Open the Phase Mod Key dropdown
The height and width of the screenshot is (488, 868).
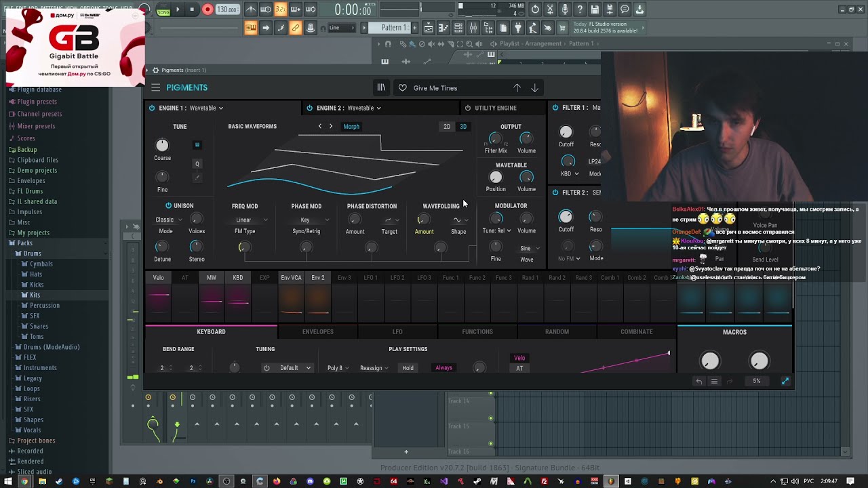314,220
